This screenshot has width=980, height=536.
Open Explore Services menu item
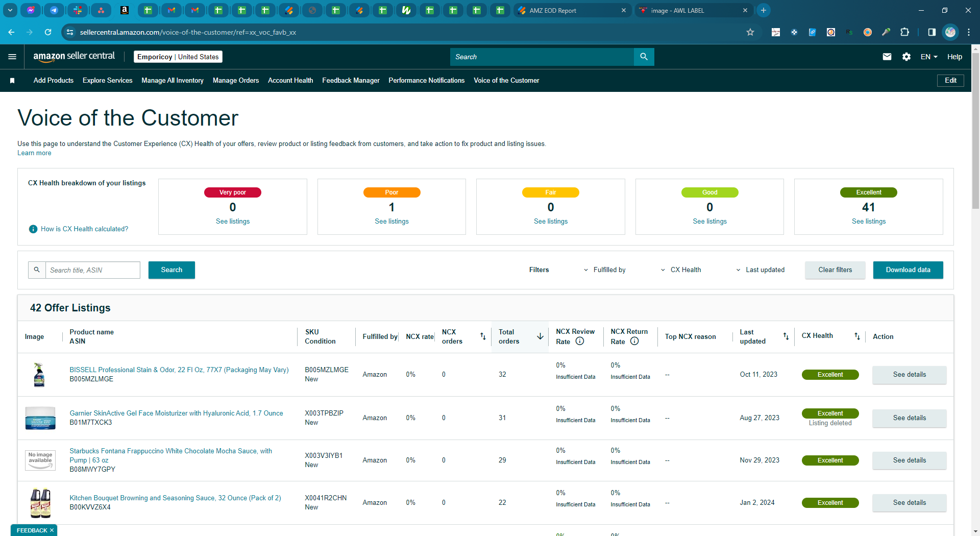pyautogui.click(x=108, y=81)
